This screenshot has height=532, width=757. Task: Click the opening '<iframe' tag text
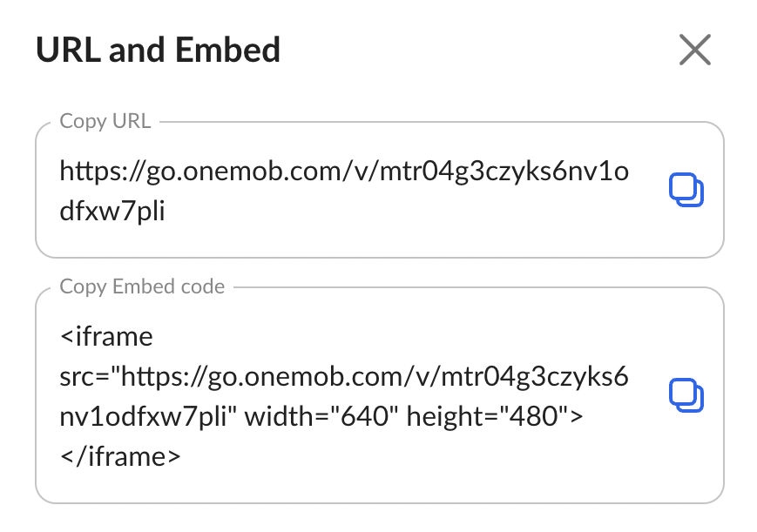pos(106,336)
